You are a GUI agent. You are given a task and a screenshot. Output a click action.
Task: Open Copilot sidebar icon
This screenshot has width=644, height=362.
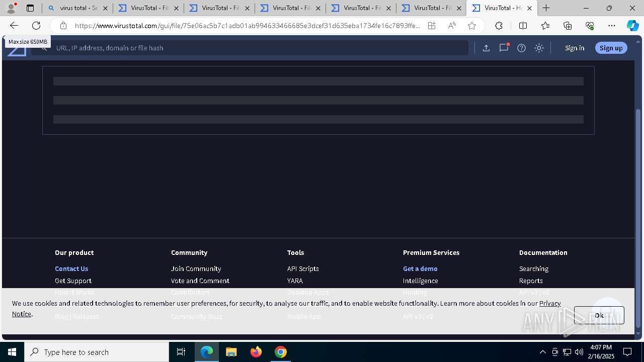point(632,26)
